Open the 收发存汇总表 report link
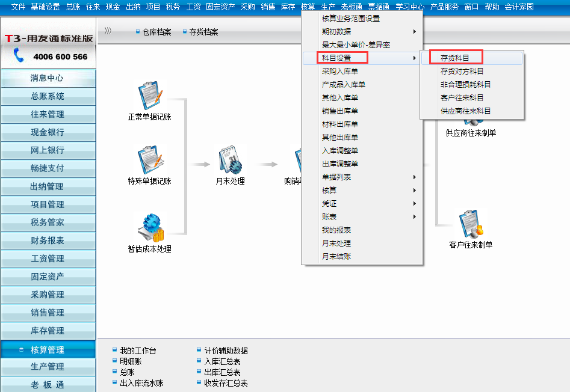 click(x=226, y=383)
